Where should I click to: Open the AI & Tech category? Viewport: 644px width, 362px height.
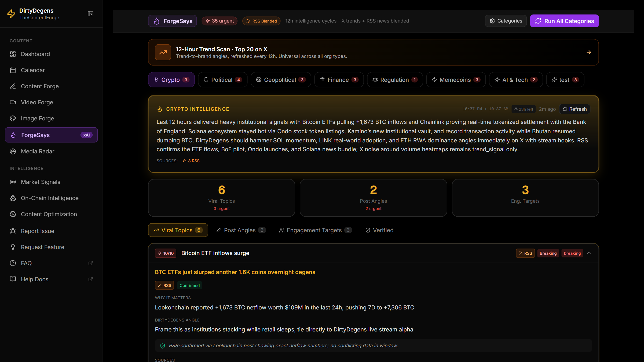tap(516, 80)
